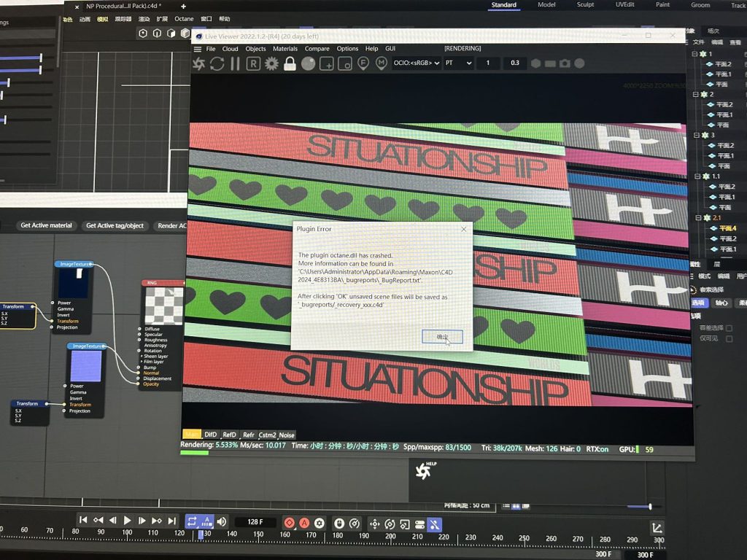
Task: Collapse the group 1 tree node
Action: point(694,54)
